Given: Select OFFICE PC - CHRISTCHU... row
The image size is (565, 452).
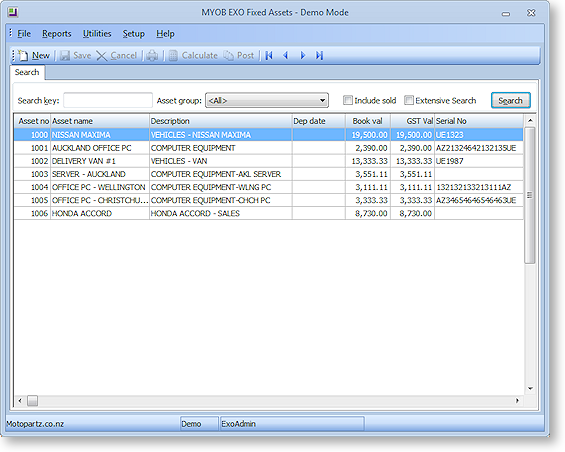Looking at the screenshot, I should [269, 200].
